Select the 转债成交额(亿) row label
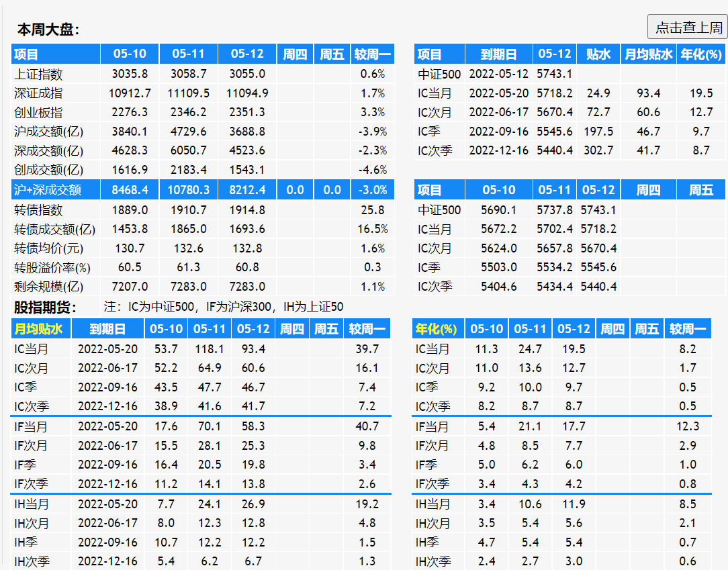This screenshot has height=570, width=728. pos(54,230)
